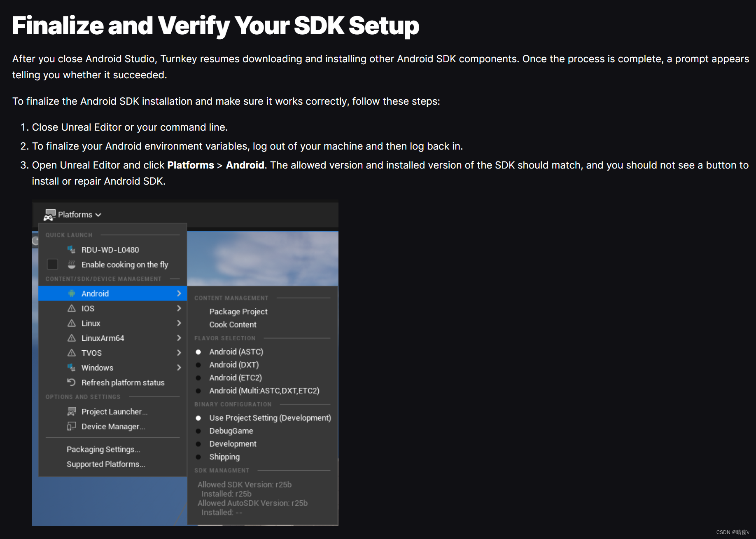
Task: Click the Platforms gamepad monitor icon
Action: [49, 215]
